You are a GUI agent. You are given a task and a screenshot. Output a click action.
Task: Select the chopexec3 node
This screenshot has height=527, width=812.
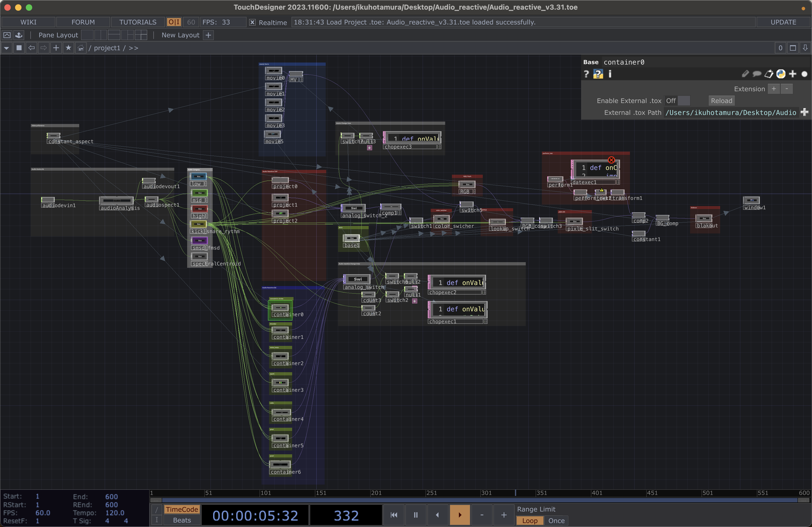tap(412, 140)
